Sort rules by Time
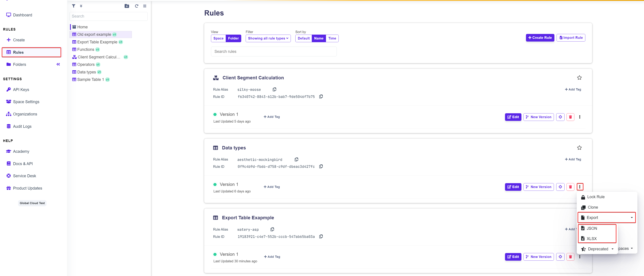This screenshot has width=644, height=276. pos(332,38)
